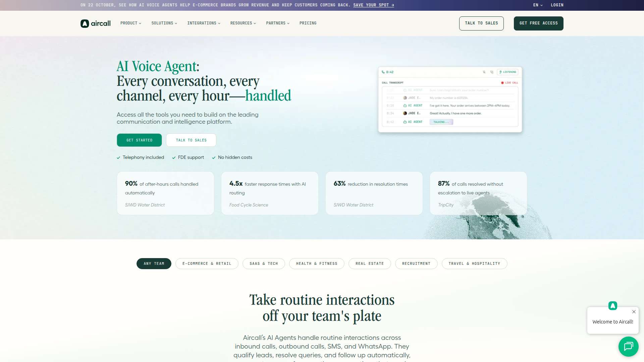Click the TripCity attribution text
This screenshot has height=362, width=644.
tap(445, 205)
